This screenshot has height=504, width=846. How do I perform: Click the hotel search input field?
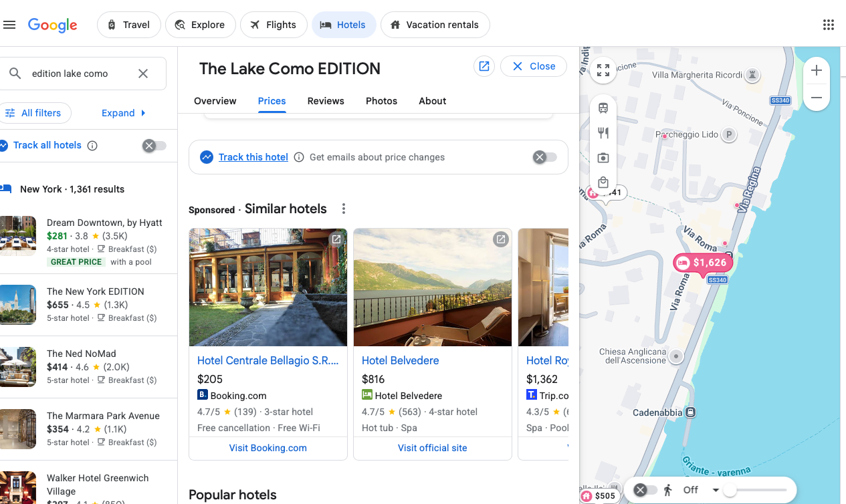[80, 74]
